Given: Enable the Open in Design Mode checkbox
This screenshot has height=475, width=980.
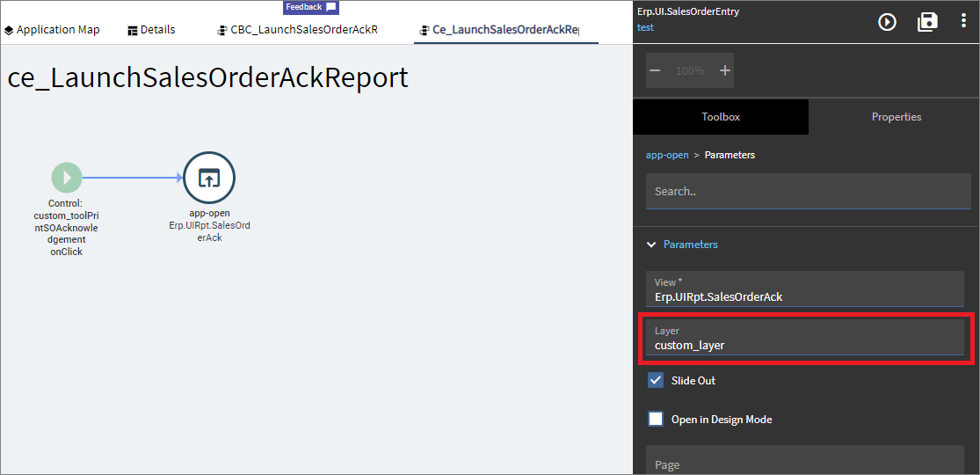Looking at the screenshot, I should (x=656, y=419).
